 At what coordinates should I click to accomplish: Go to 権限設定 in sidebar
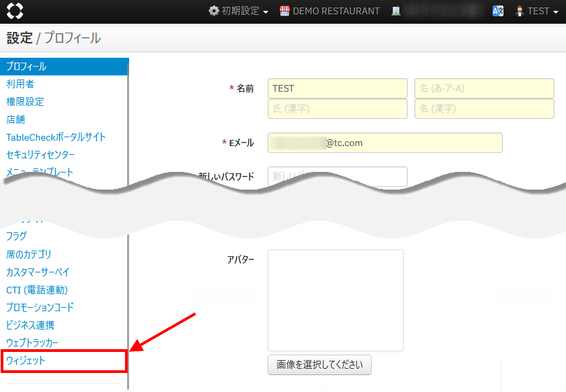coord(25,102)
